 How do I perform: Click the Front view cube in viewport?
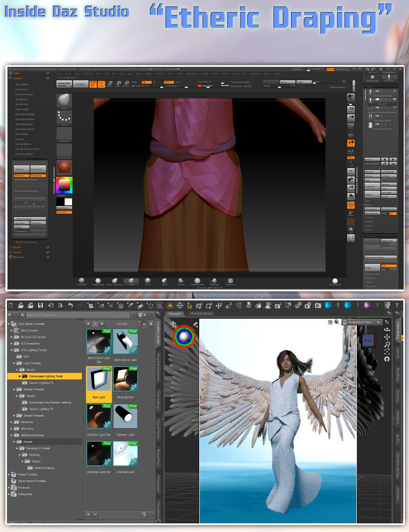(368, 340)
